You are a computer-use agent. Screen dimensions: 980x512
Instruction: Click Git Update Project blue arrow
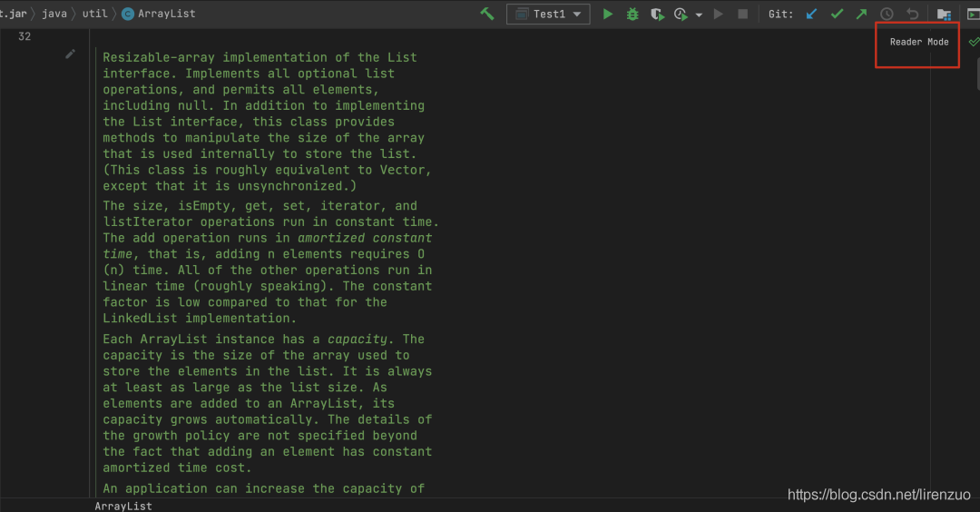coord(813,14)
